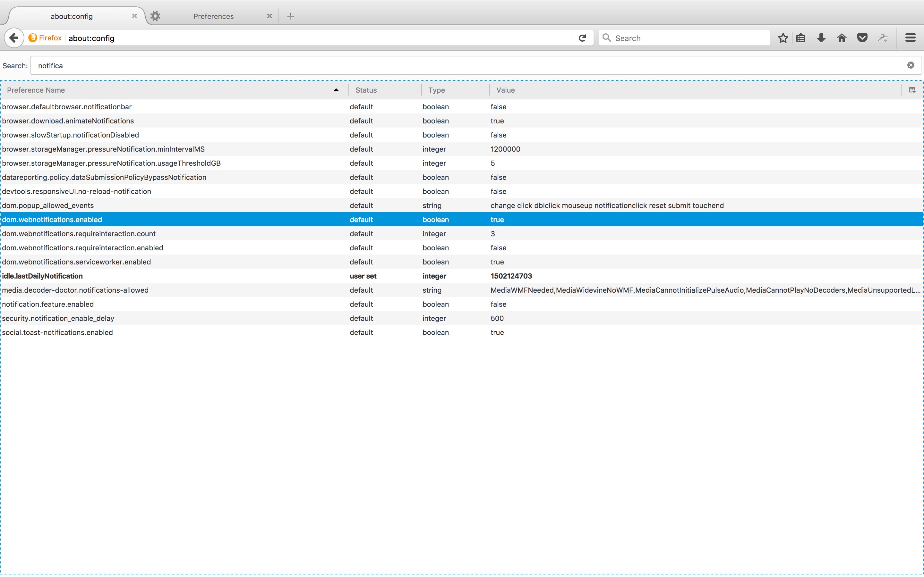The height and width of the screenshot is (577, 924).
Task: Bookmark this page with the star icon
Action: click(x=783, y=38)
